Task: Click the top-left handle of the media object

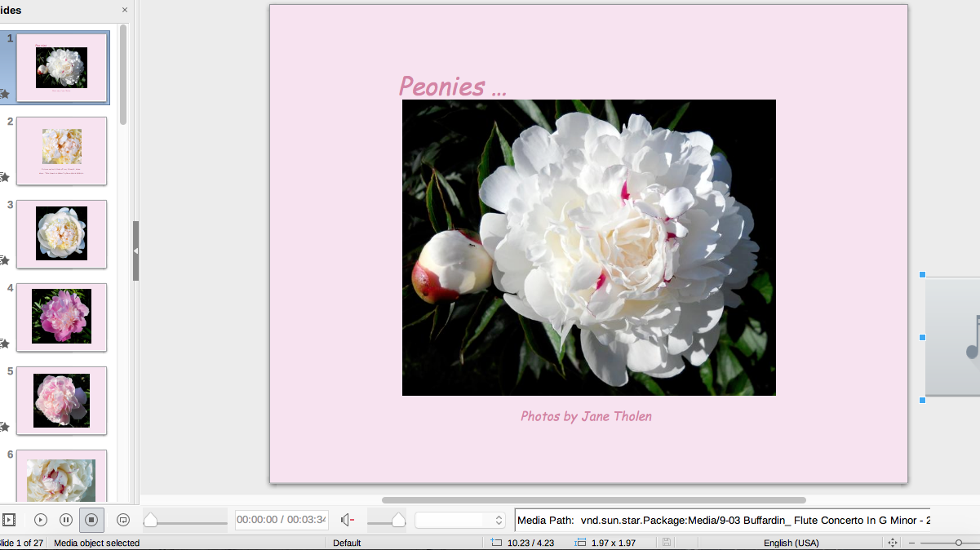Action: pyautogui.click(x=923, y=275)
